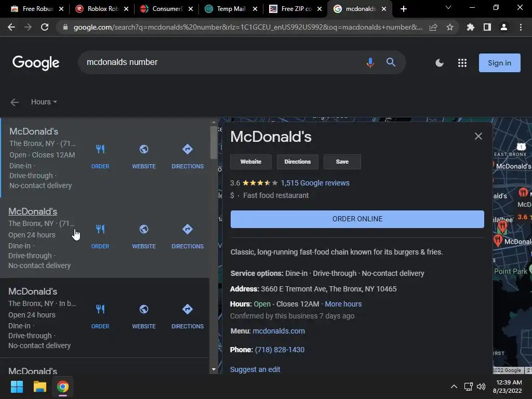Get DIRECTIONS for the second McDonald's listing
Image resolution: width=532 pixels, height=399 pixels.
click(187, 236)
